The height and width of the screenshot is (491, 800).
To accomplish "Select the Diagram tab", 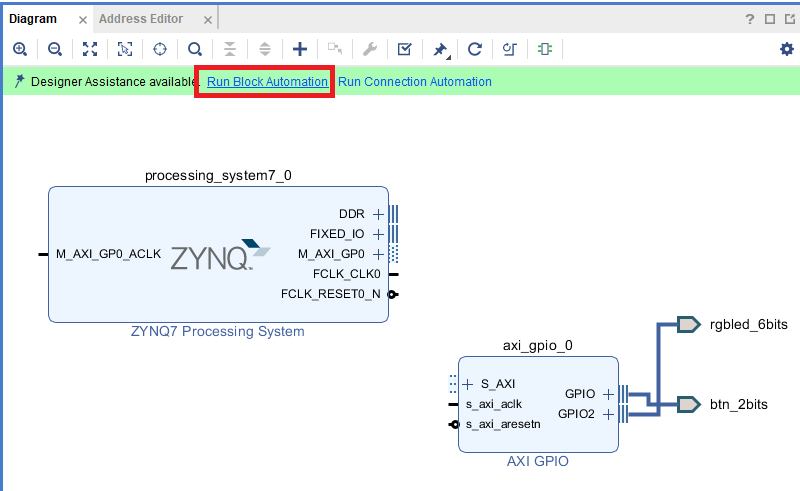I will [32, 18].
